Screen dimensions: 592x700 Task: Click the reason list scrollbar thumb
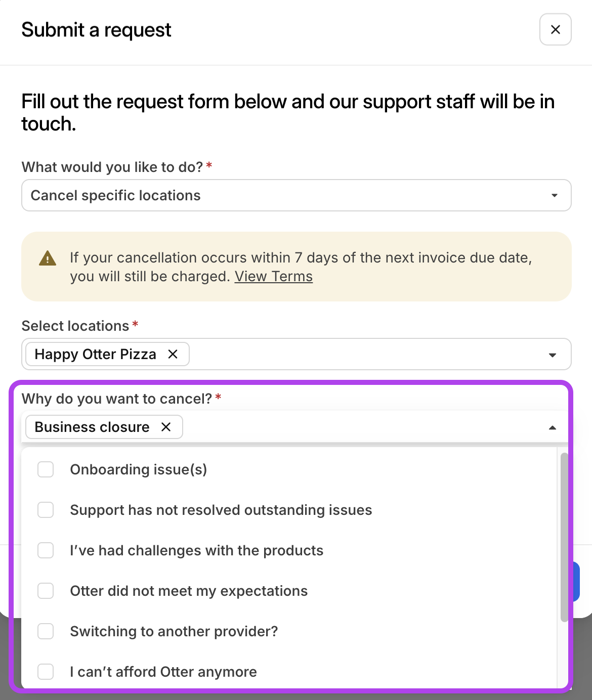[564, 536]
